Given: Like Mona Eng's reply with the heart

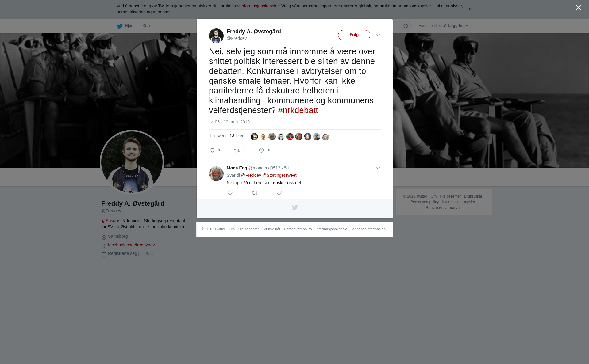Looking at the screenshot, I should tap(279, 193).
